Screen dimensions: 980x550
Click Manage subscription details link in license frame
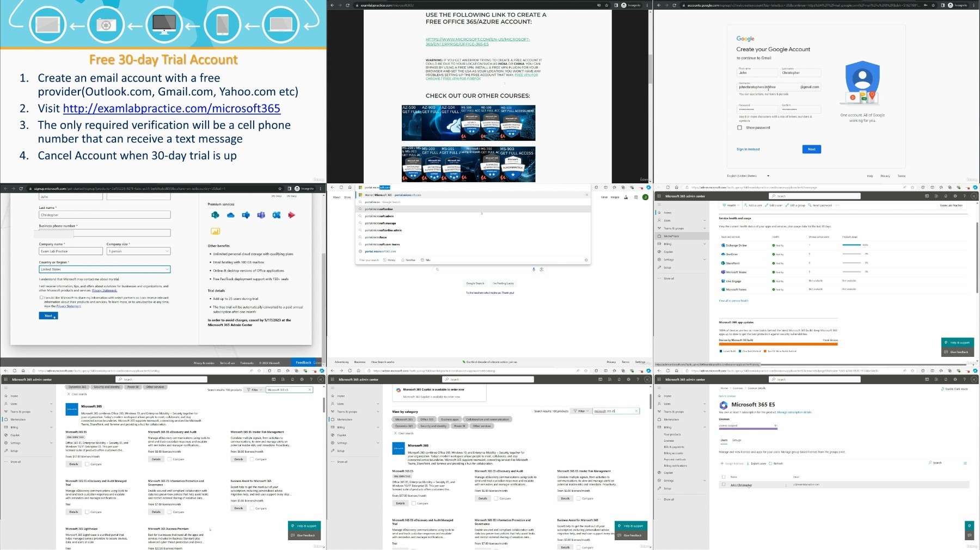[794, 412]
